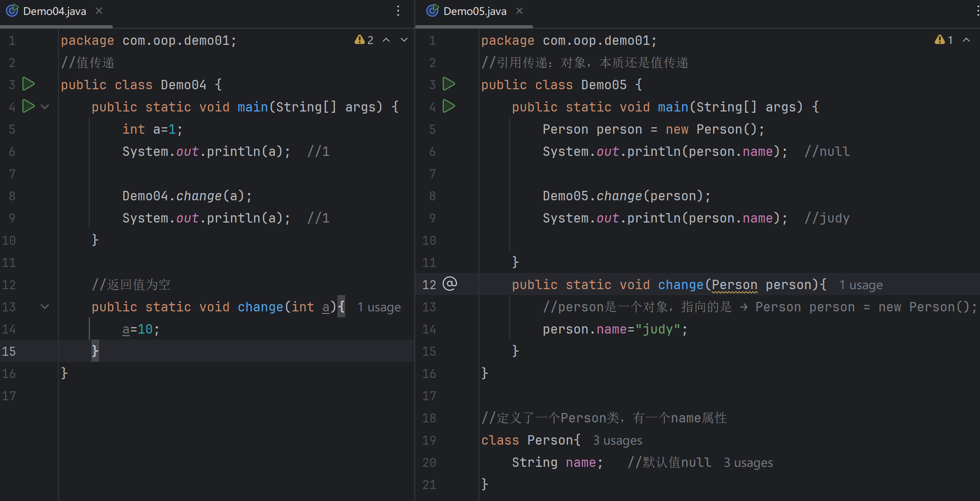This screenshot has width=980, height=501.
Task: Jump to previous problem in Demo05
Action: (966, 40)
